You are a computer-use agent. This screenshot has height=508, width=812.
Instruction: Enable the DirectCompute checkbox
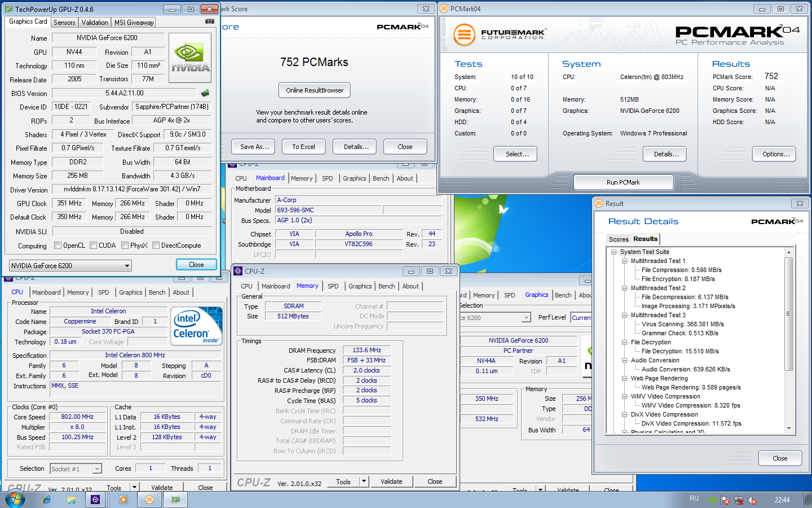pos(156,245)
